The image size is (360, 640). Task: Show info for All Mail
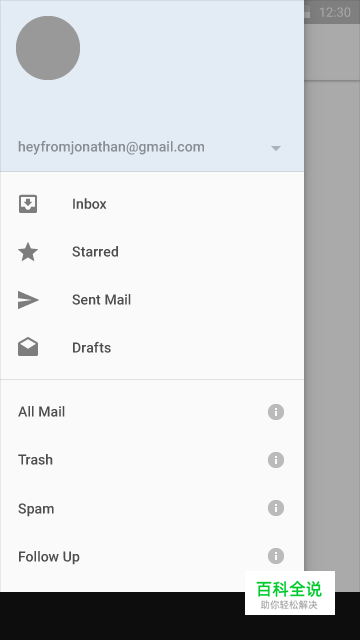pyautogui.click(x=276, y=412)
